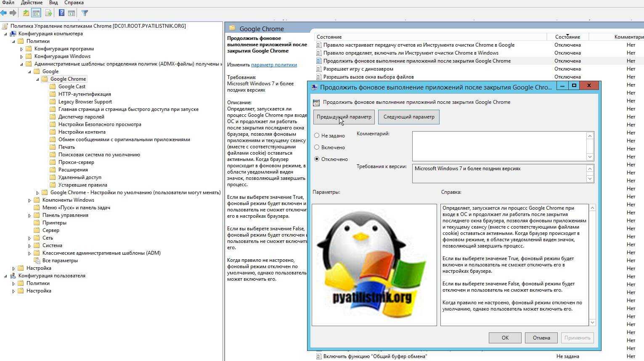Expand the Панель управления node
644x361 pixels.
[x=30, y=216]
